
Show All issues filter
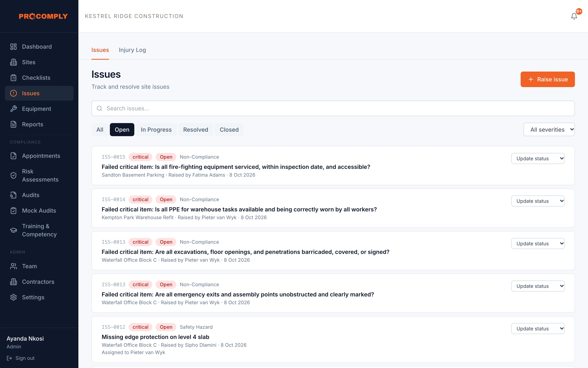[x=100, y=129]
